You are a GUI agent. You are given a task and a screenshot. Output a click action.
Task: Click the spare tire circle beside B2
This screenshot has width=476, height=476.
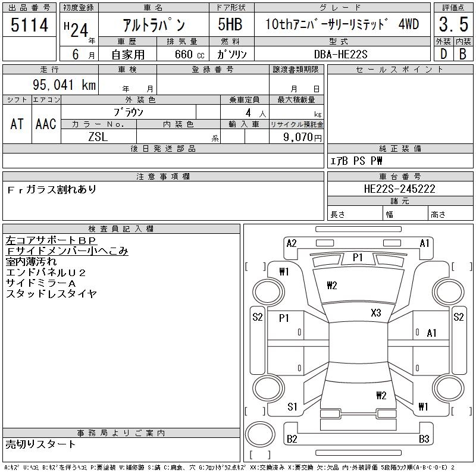click(260, 434)
